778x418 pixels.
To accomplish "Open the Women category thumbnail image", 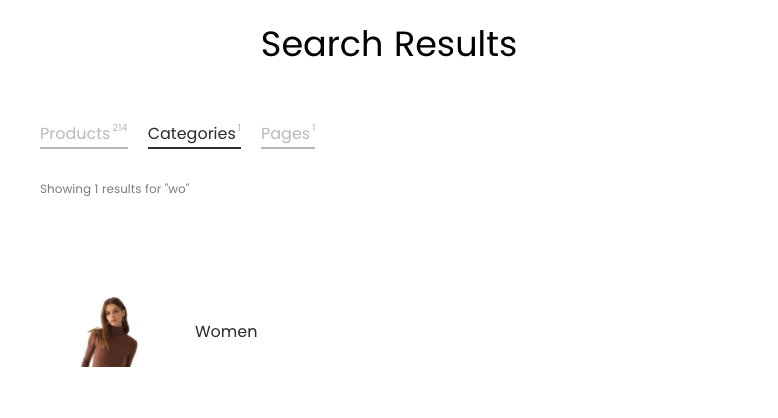I will coord(109,332).
